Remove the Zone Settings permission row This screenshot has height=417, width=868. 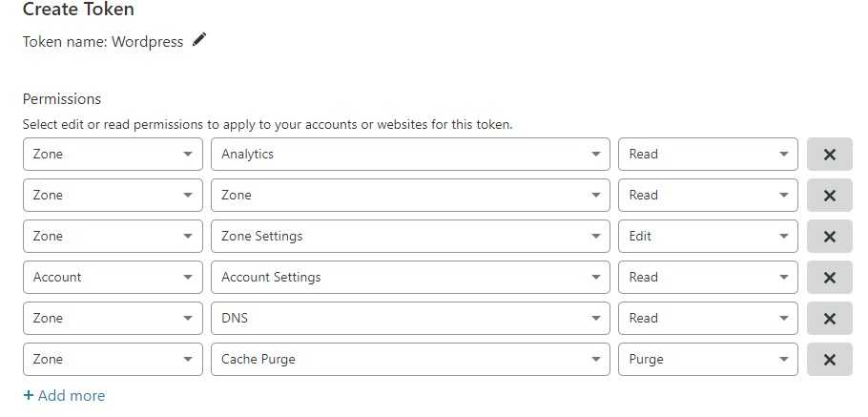829,237
